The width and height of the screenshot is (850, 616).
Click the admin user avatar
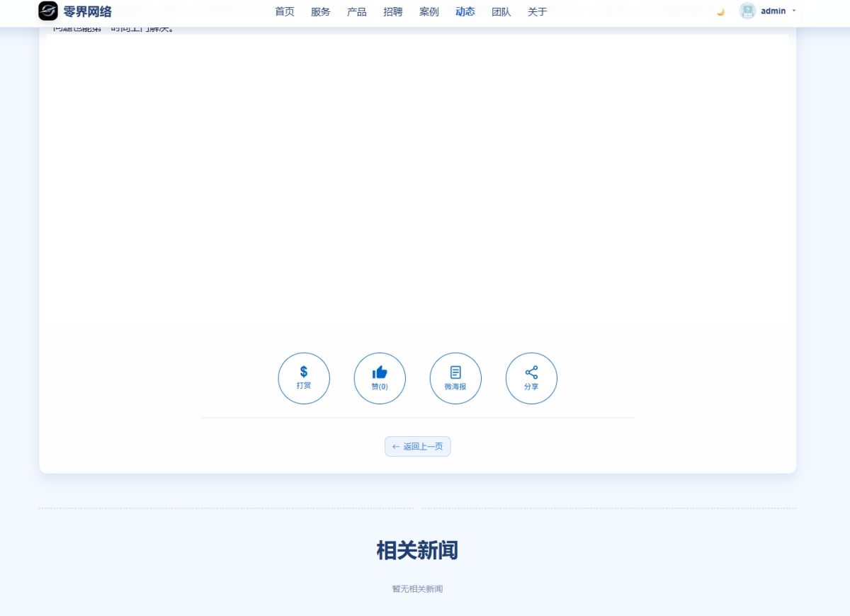click(x=747, y=11)
